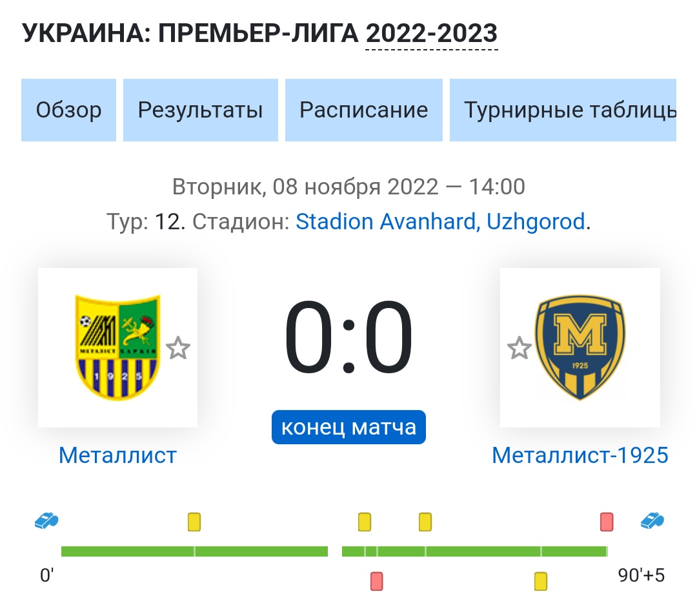The width and height of the screenshot is (697, 616).
Task: Toggle the star next to the Металлист-1925 logo
Action: coord(519,348)
